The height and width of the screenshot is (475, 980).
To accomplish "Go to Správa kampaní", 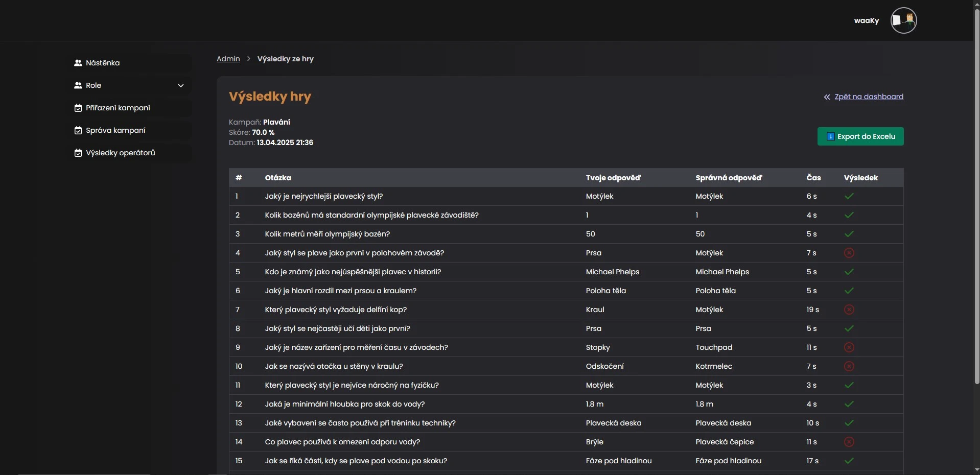I will pyautogui.click(x=130, y=130).
